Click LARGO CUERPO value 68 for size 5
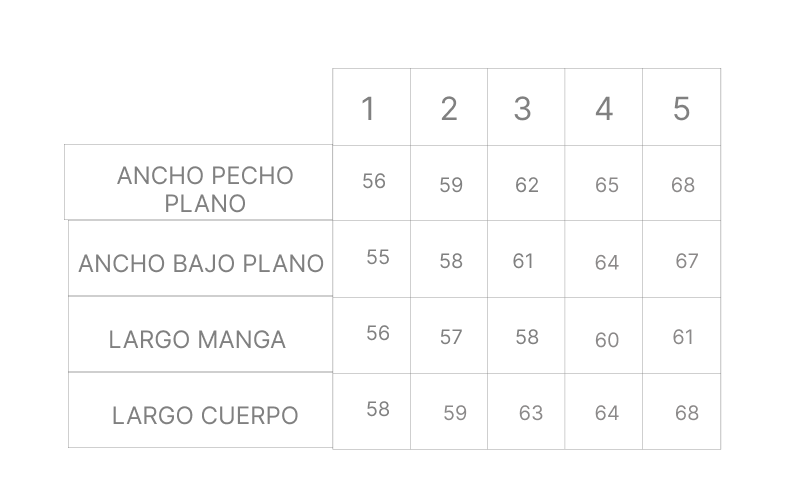This screenshot has width=792, height=500. [x=687, y=413]
